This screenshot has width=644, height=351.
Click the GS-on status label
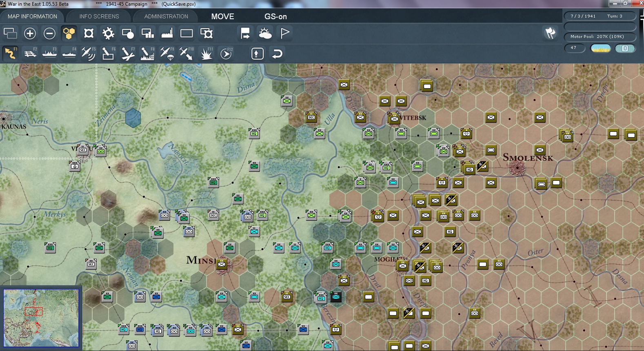[x=275, y=16]
